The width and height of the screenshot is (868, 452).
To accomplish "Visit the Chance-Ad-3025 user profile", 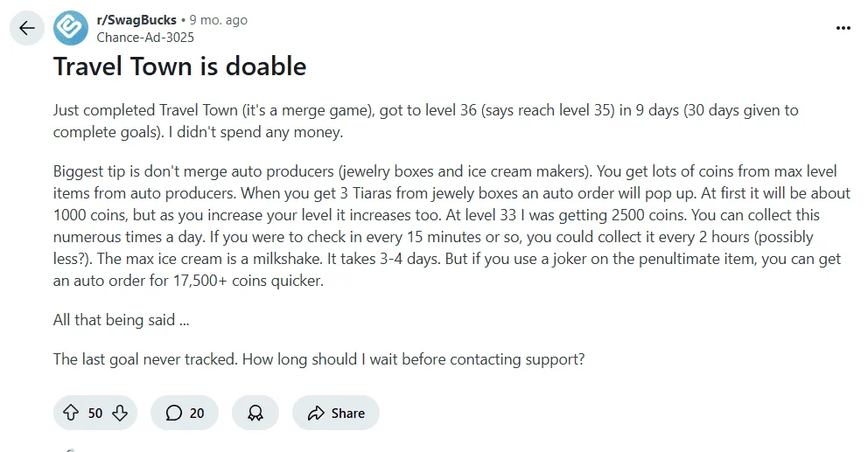I will coord(144,38).
